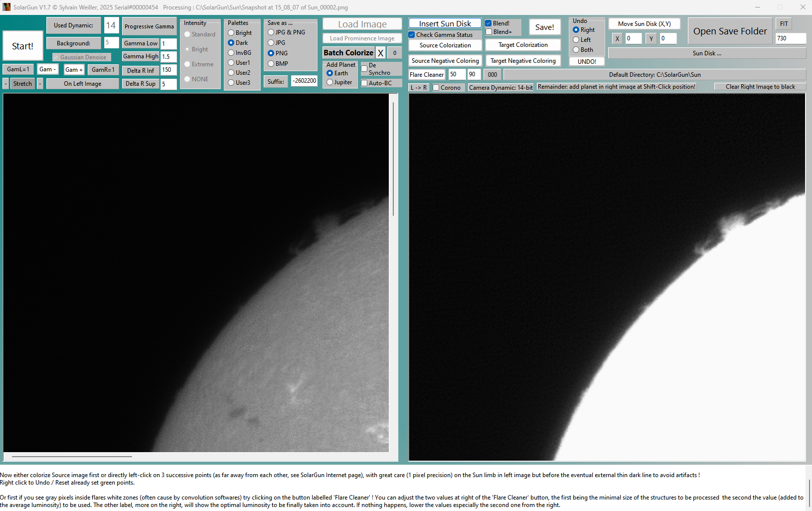Click the Gam - button
Screen dimensions: 812x511
(47, 69)
